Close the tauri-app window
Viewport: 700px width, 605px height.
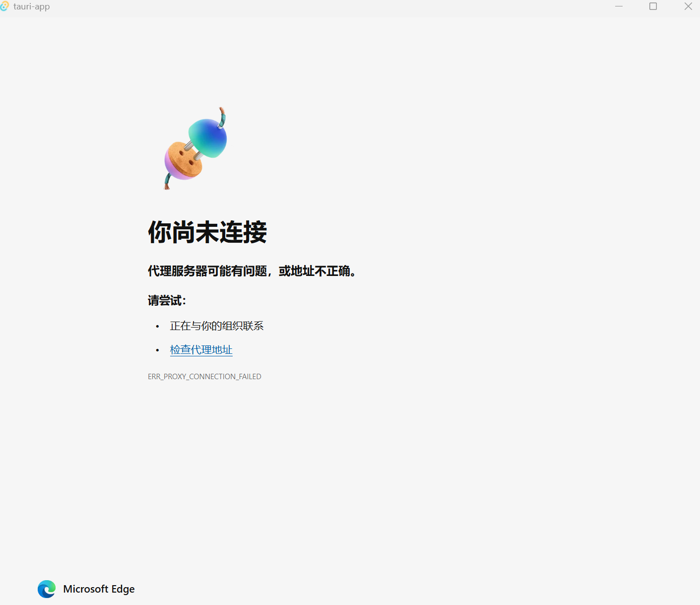click(x=688, y=6)
